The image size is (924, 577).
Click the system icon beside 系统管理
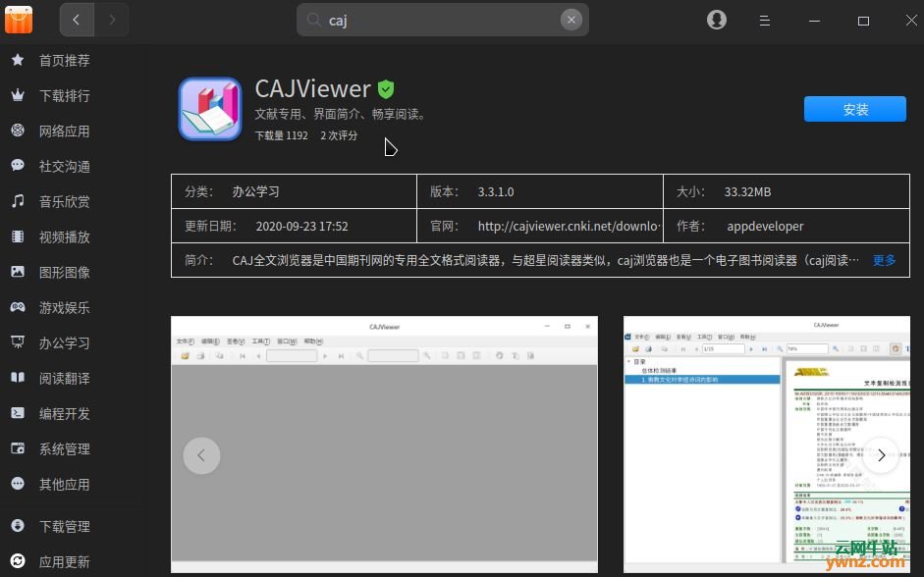click(x=18, y=448)
